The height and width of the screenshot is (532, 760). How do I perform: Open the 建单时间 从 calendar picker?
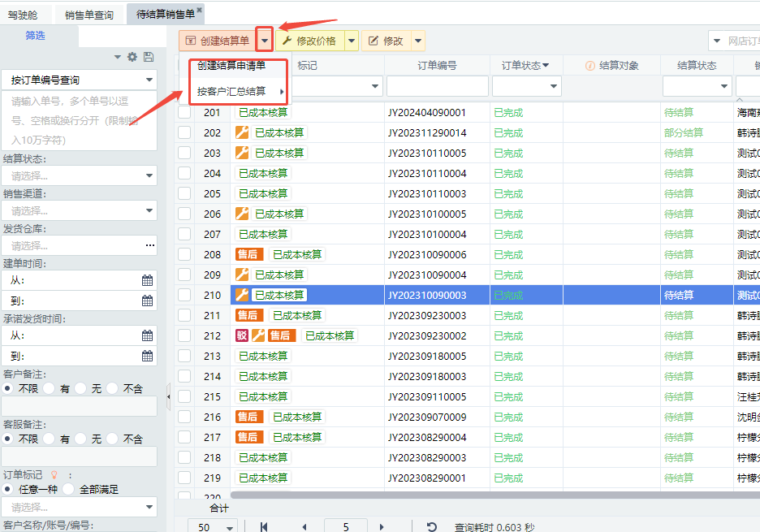click(147, 280)
